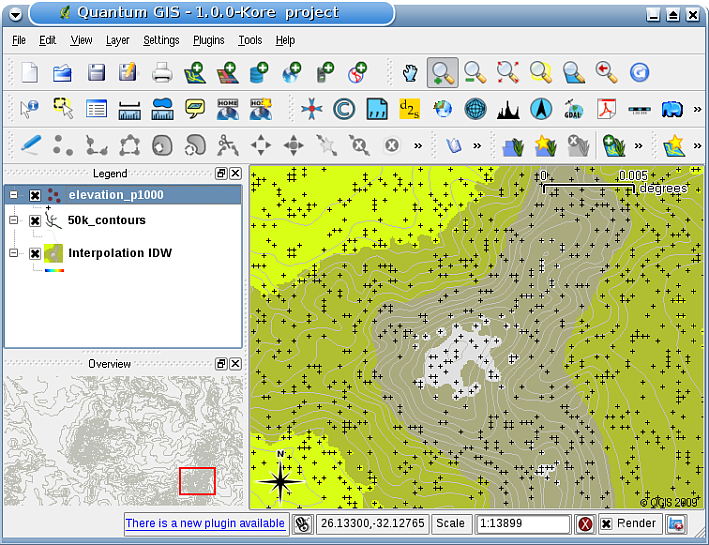Image resolution: width=709 pixels, height=545 pixels.
Task: Collapse the 50k_contours legend node
Action: click(x=14, y=220)
